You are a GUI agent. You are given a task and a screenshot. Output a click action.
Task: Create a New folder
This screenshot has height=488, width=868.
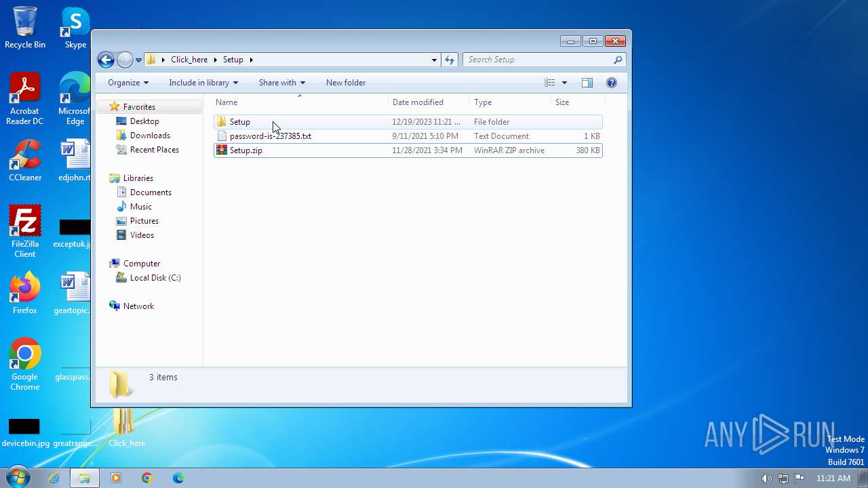(346, 83)
